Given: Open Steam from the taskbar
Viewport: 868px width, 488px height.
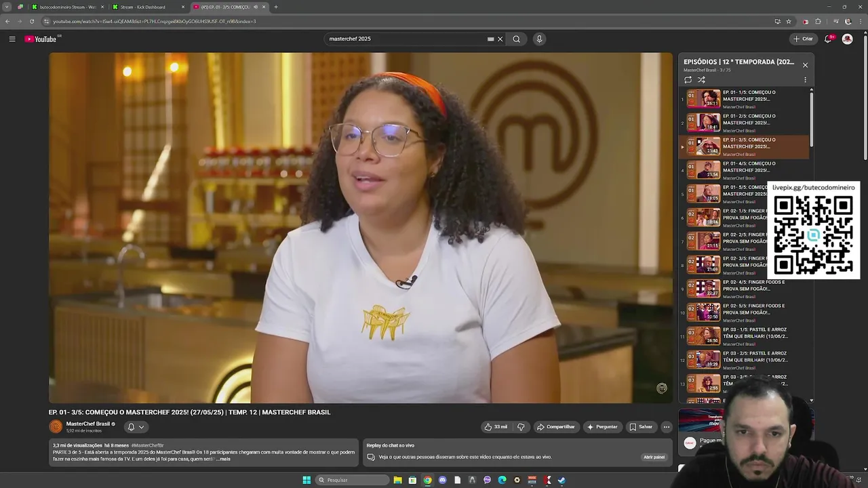Looking at the screenshot, I should (x=561, y=480).
